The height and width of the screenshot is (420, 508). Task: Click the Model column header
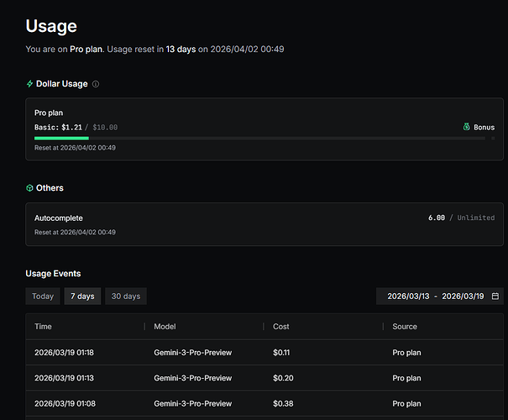[165, 327]
